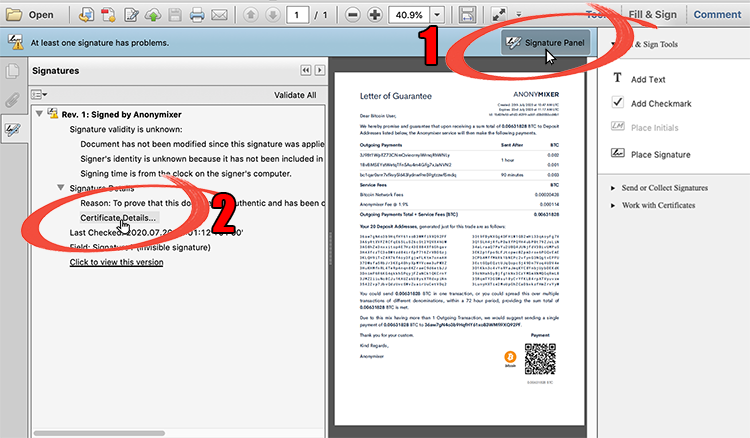750x438 pixels.
Task: Open Certificate Details
Action: click(118, 217)
